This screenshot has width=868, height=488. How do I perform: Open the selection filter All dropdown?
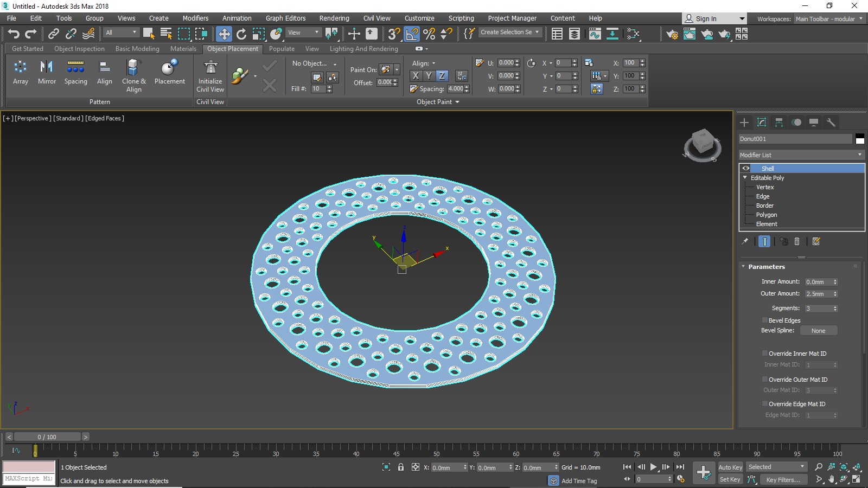[x=121, y=33]
